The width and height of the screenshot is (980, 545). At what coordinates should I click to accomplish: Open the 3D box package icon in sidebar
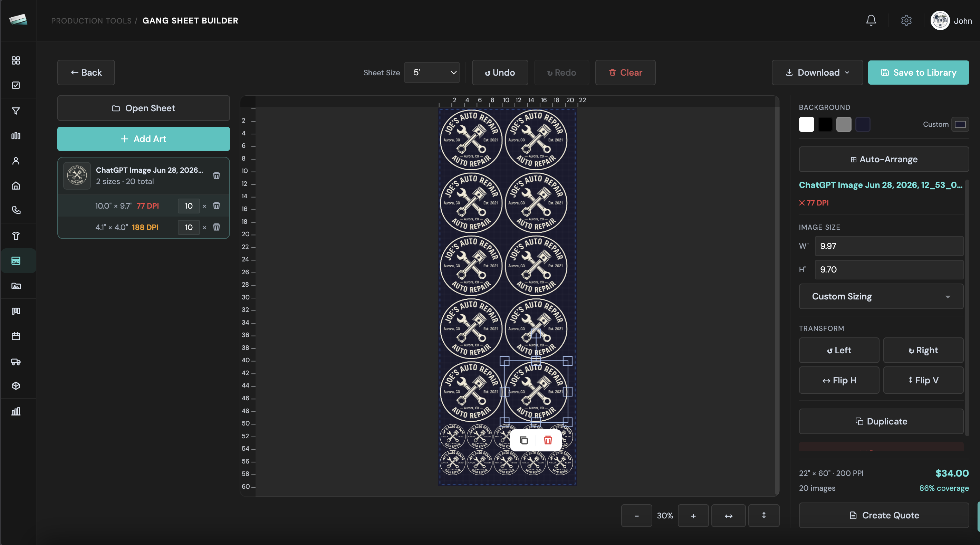click(x=16, y=386)
